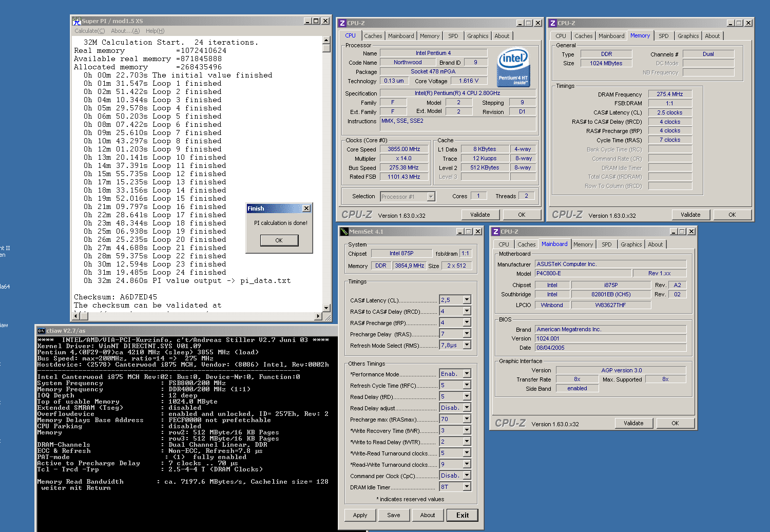This screenshot has height=532, width=770.
Task: Click the Bus Speed 275.38 MHz field
Action: click(x=404, y=168)
